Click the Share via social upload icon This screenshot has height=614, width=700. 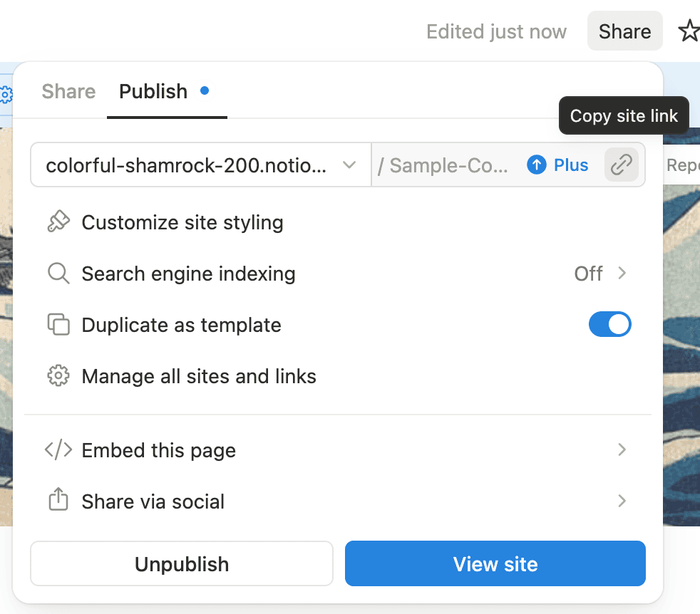pos(58,501)
